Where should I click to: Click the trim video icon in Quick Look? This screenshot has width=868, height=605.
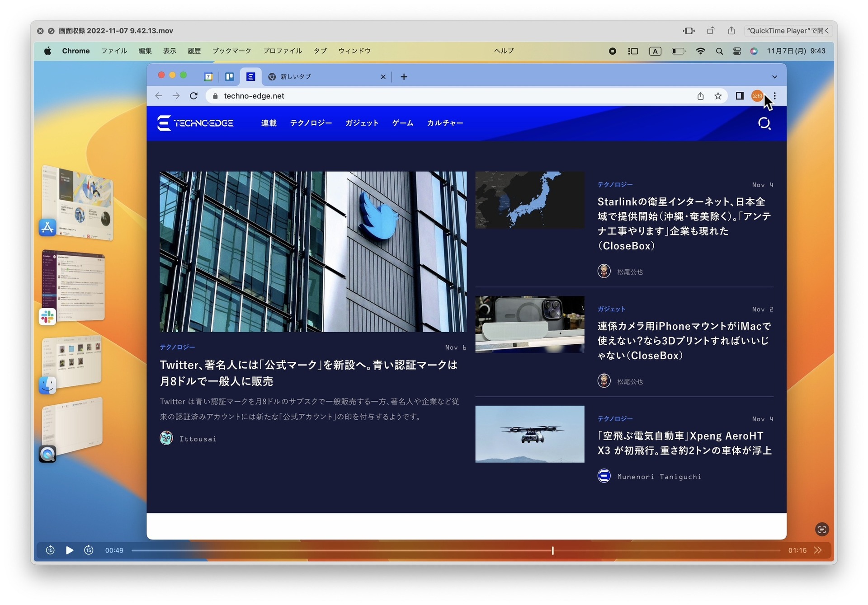point(689,31)
